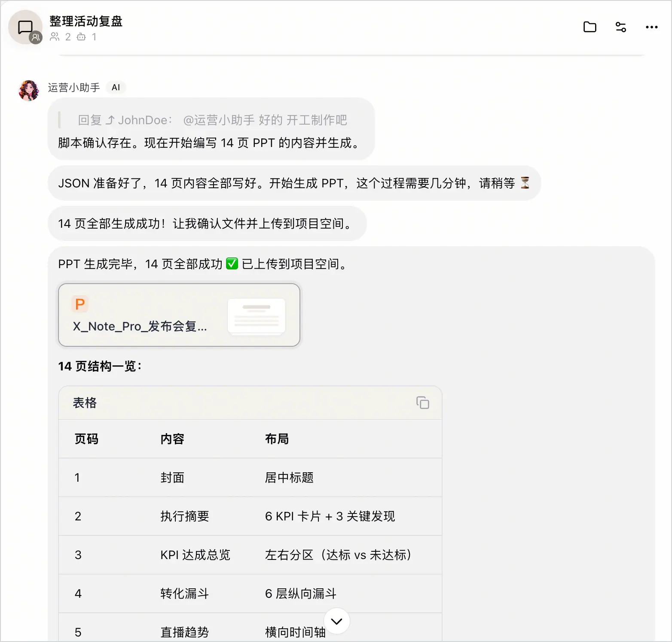Open the folder icon in header
The width and height of the screenshot is (672, 642).
tap(590, 27)
